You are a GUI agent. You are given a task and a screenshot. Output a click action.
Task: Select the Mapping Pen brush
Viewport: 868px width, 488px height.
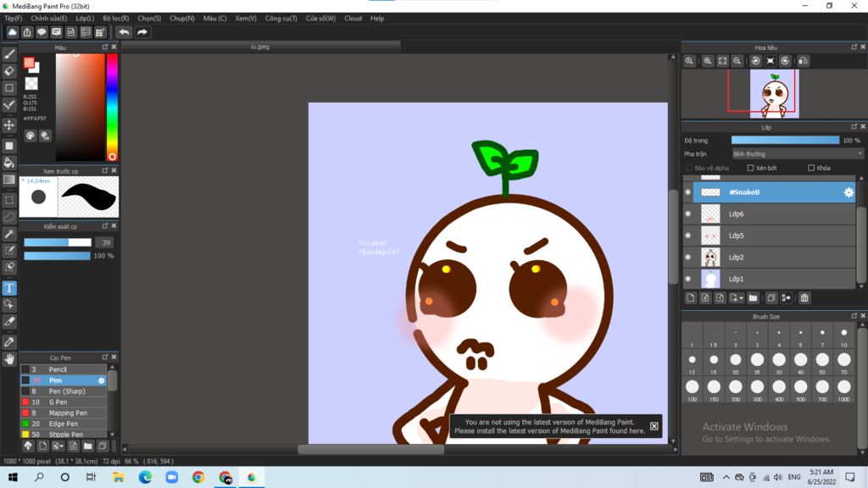64,413
